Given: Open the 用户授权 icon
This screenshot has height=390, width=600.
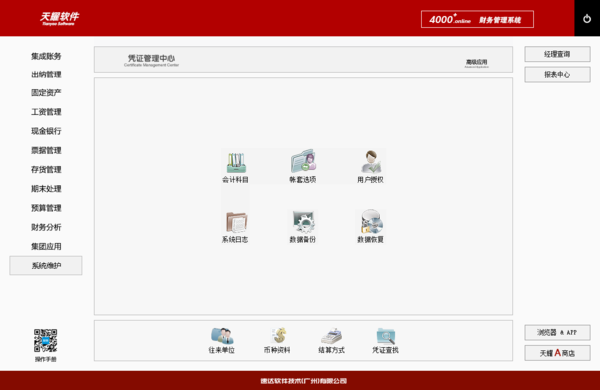Looking at the screenshot, I should tap(370, 167).
